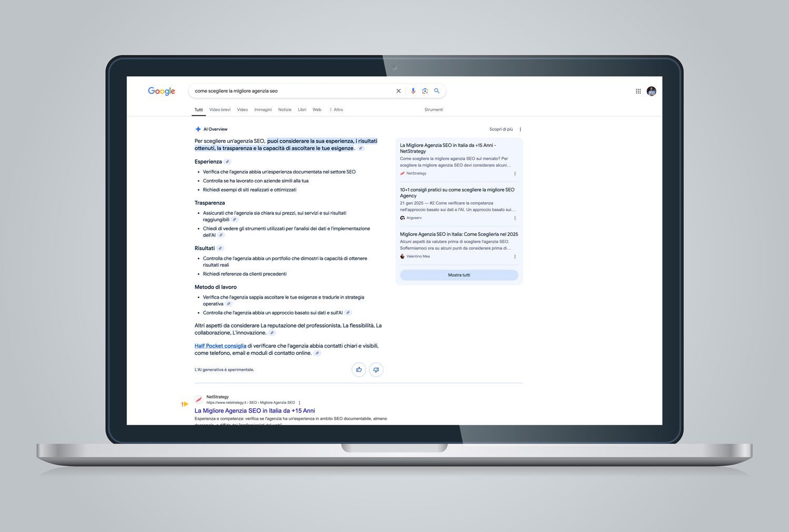This screenshot has height=532, width=789.
Task: Give thumbs down to AI Overview
Action: click(x=376, y=370)
